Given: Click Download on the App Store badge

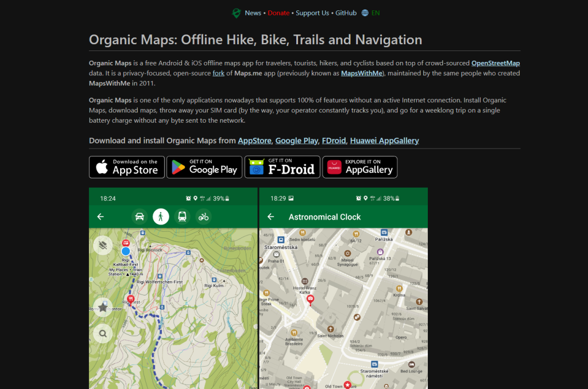Looking at the screenshot, I should point(127,167).
